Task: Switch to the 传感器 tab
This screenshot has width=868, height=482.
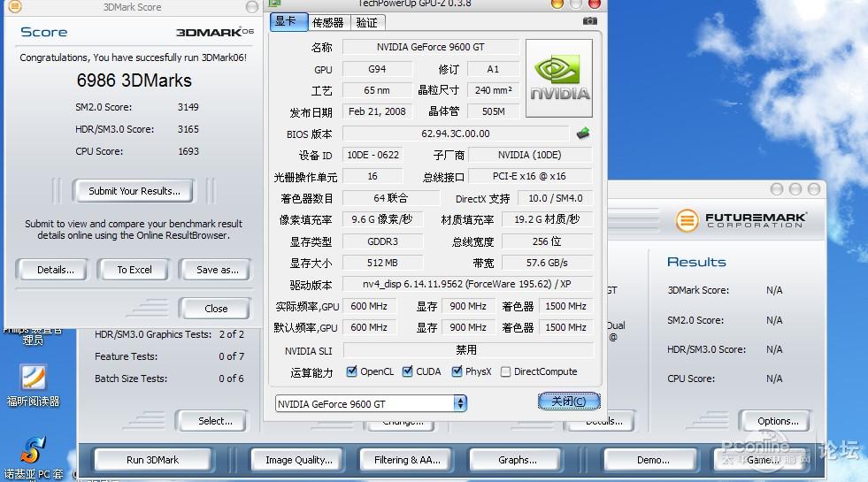Action: point(327,23)
